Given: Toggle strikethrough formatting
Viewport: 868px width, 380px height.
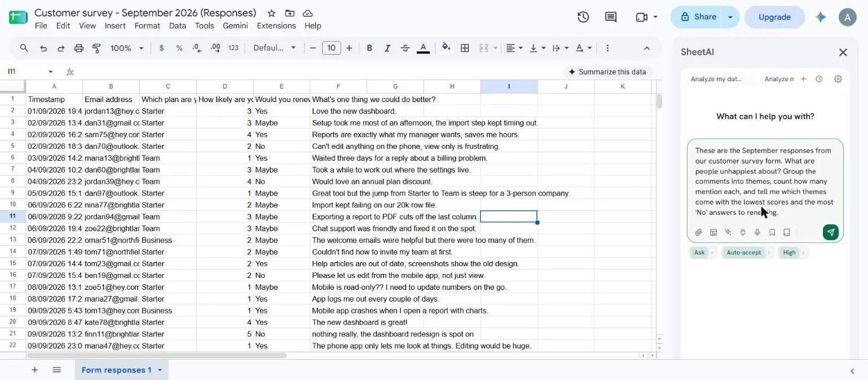Looking at the screenshot, I should pyautogui.click(x=405, y=48).
